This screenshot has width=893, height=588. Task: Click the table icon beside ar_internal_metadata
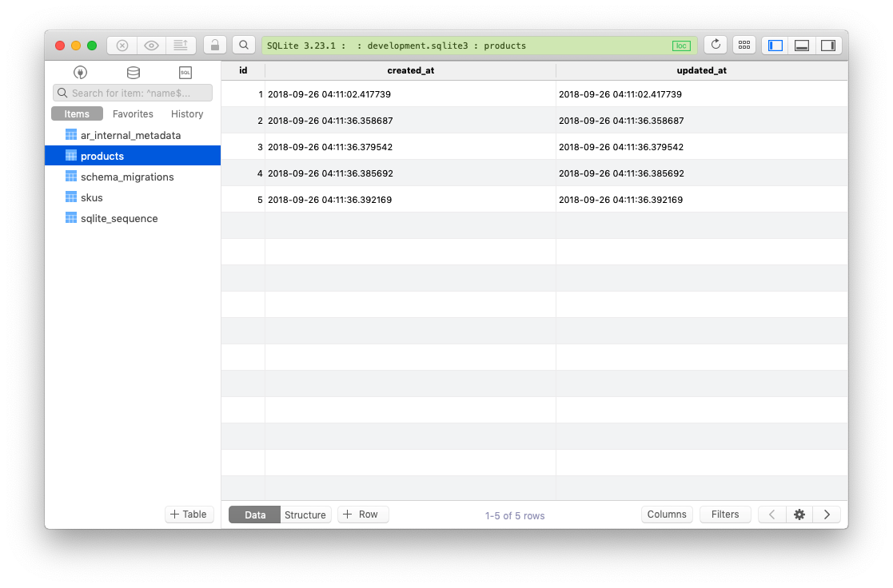(x=71, y=134)
